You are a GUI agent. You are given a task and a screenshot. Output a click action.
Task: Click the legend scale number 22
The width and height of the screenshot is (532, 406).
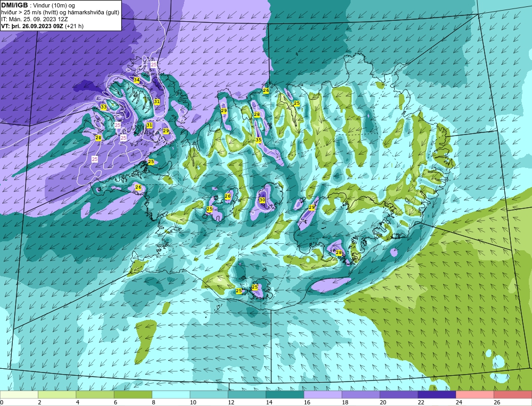[421, 402]
